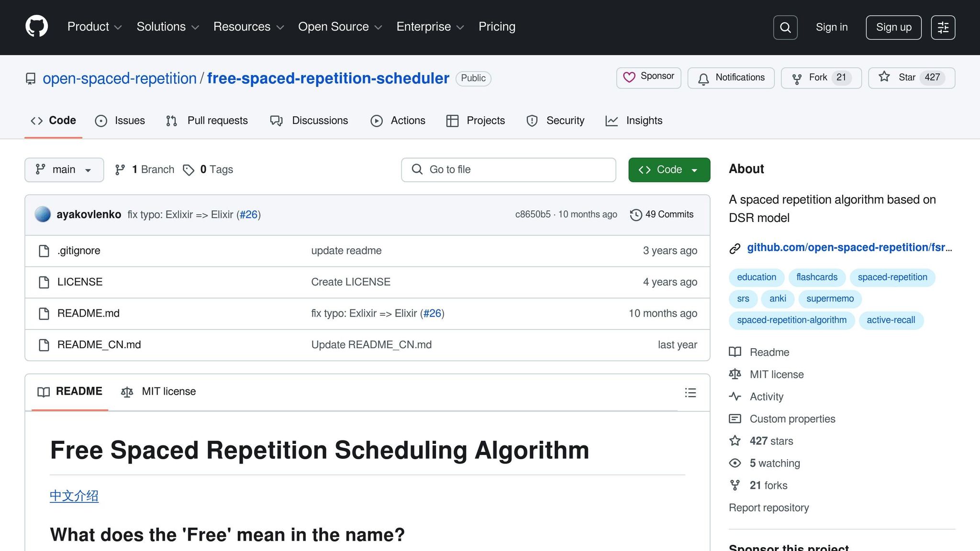Open the README outline list icon
The image size is (980, 551).
[690, 393]
